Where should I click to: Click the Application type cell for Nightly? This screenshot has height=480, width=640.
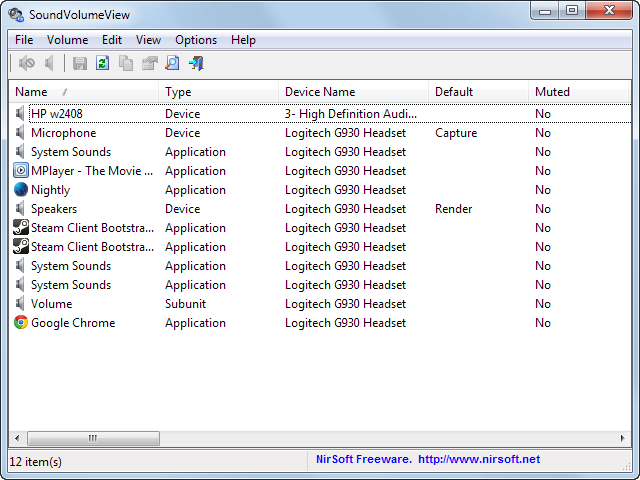tap(195, 190)
